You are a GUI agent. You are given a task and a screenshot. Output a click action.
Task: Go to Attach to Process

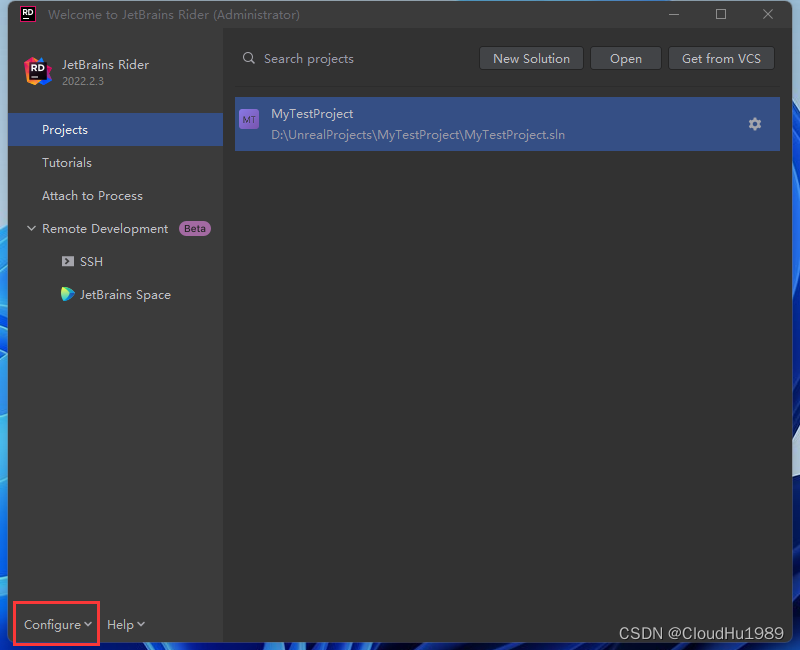click(x=116, y=196)
